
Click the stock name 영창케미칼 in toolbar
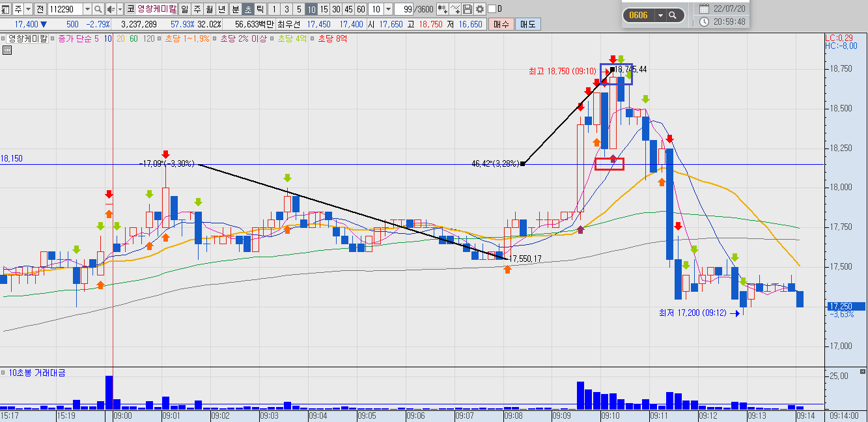157,9
